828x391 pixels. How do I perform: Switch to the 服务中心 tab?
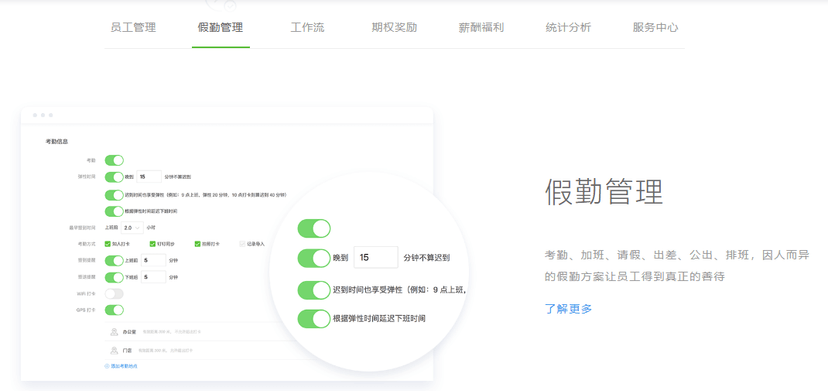click(655, 27)
